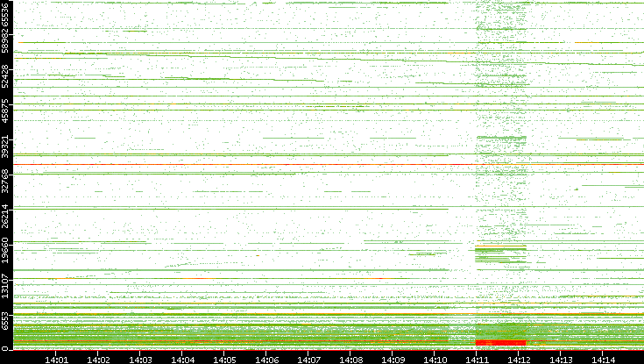The width and height of the screenshot is (644, 364).
Task: Click the stacked green bands near 19660
Action: (x=500, y=254)
